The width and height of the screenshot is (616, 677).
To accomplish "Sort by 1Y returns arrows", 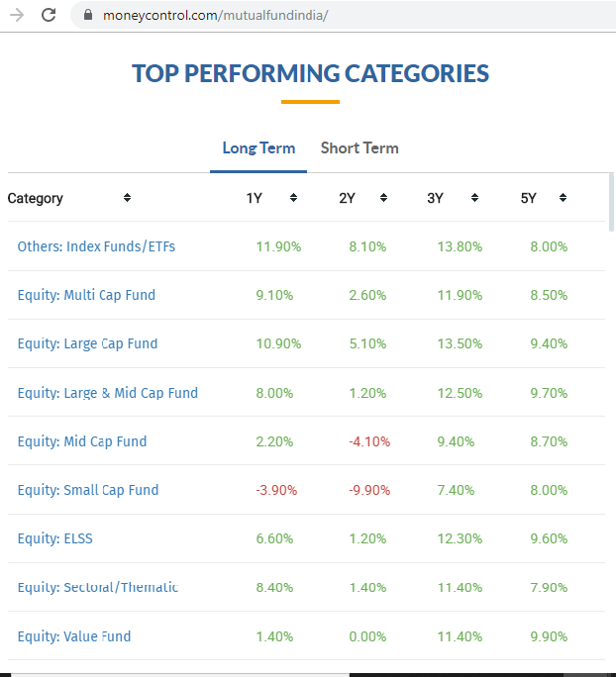I will tap(293, 198).
